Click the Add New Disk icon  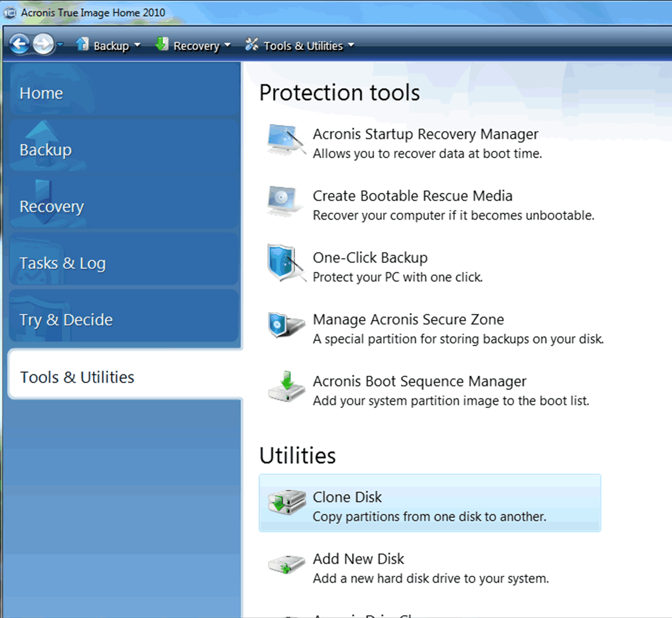click(x=286, y=564)
